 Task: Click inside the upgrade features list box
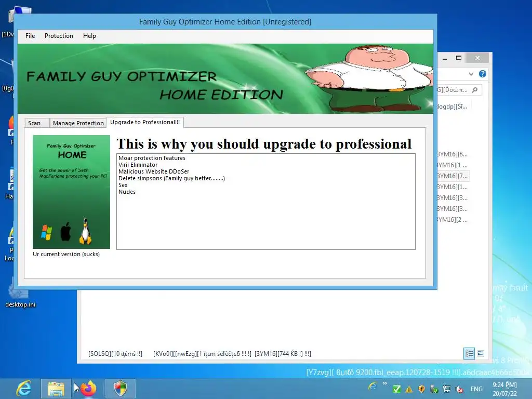[x=265, y=202]
